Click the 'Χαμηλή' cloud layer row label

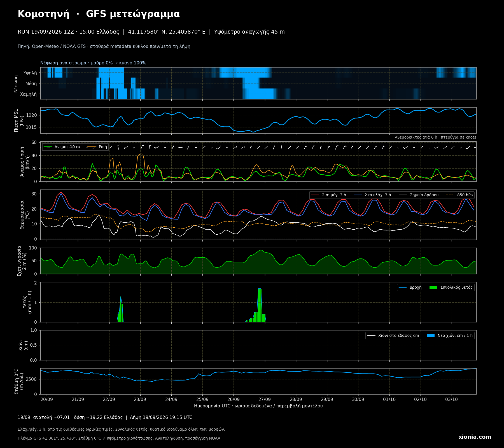click(x=28, y=94)
